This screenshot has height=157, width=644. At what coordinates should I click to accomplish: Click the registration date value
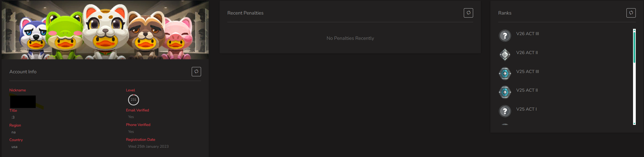pyautogui.click(x=148, y=147)
